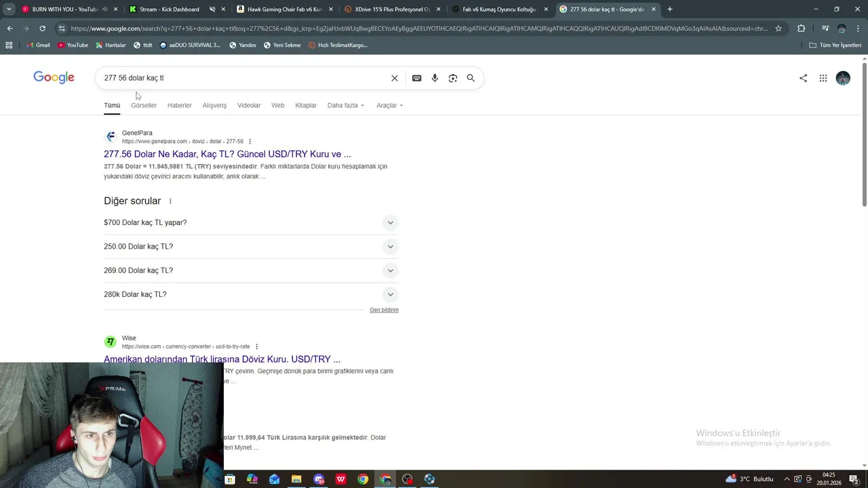Open the Wise "Amerikan dolarından Türk lirasına" link
Viewport: 868px width, 488px height.
coord(222,359)
